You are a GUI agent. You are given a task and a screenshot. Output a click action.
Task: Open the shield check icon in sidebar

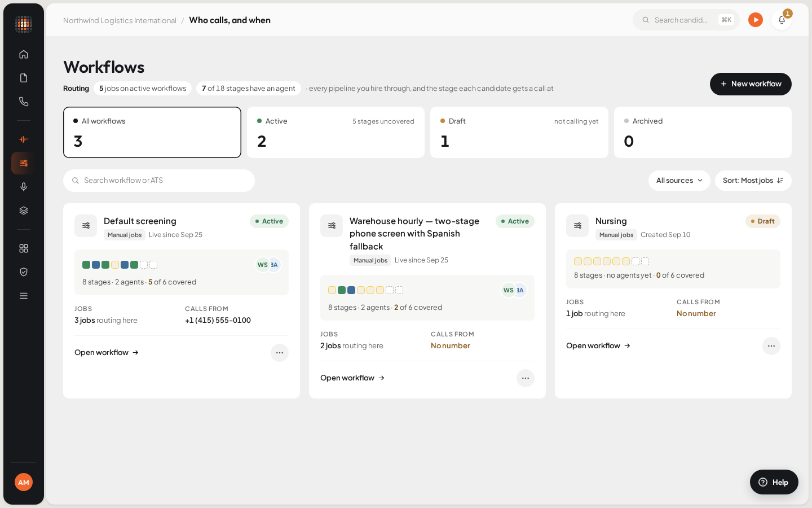point(24,272)
